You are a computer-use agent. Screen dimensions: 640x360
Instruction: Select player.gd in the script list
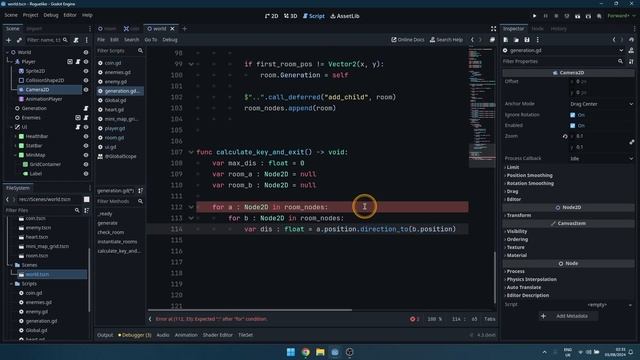click(x=115, y=128)
